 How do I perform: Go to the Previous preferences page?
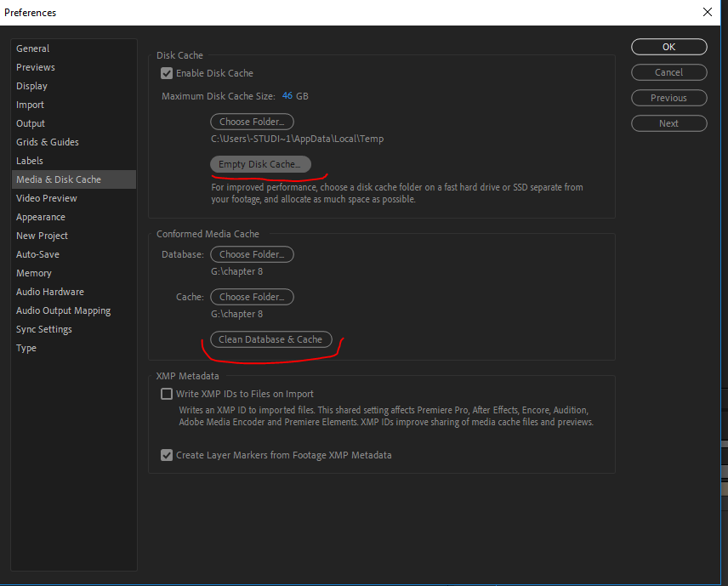669,98
